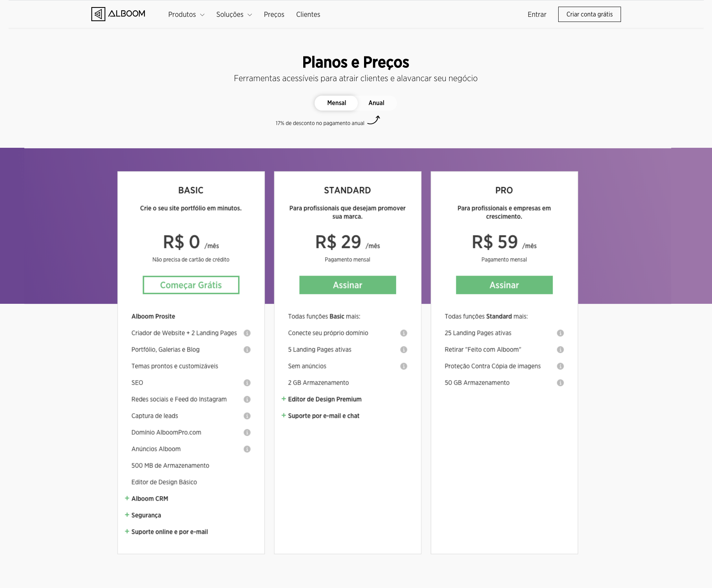Click info icon for Conecte seu próprio domínio
712x588 pixels.
pyautogui.click(x=404, y=333)
